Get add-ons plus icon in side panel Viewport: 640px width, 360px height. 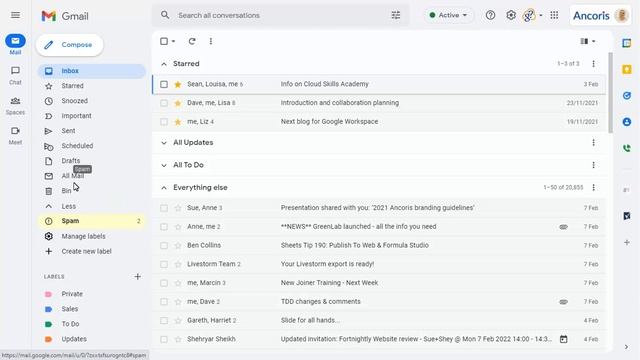627,242
